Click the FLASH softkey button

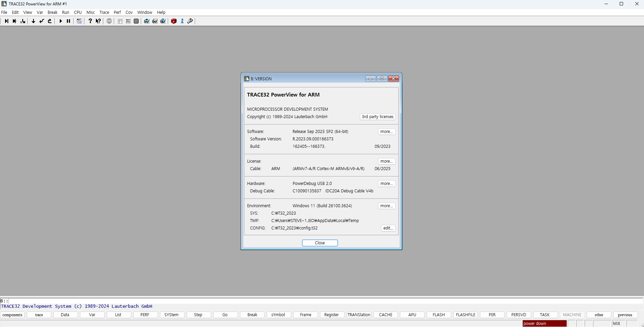[438, 315]
